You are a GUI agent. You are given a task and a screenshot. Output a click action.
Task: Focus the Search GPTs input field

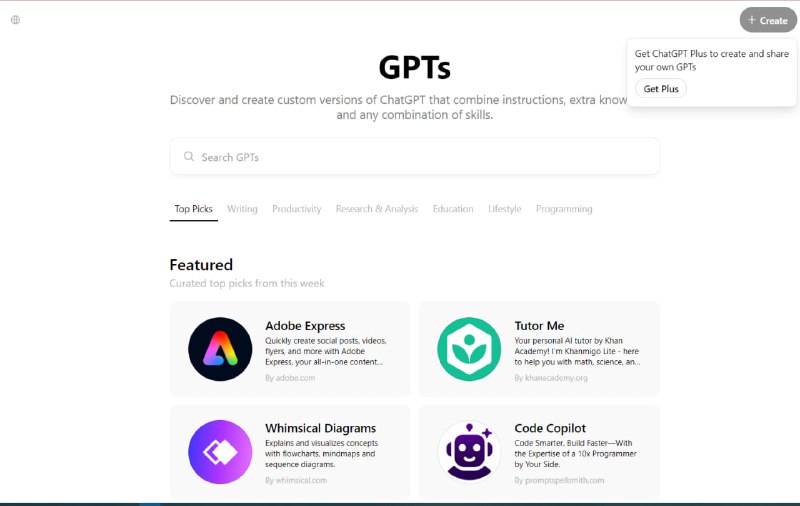coord(420,157)
